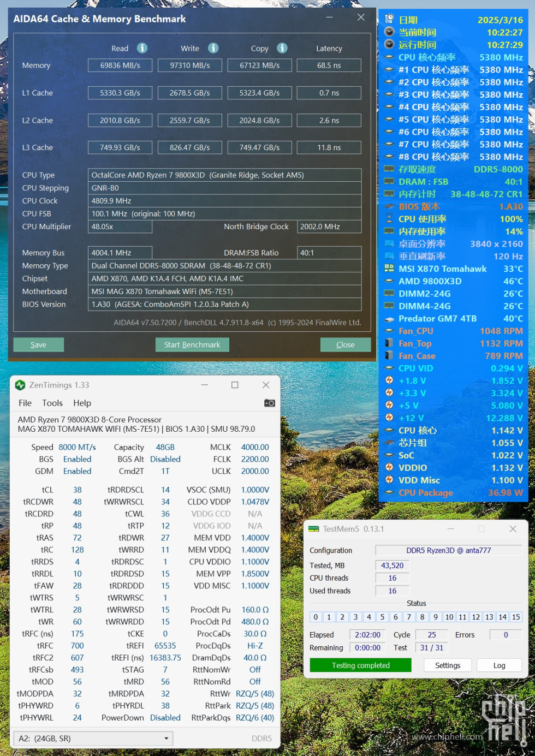The image size is (535, 756).
Task: Click the L3 Cache Write value 826.47 GB/s
Action: coord(190,147)
